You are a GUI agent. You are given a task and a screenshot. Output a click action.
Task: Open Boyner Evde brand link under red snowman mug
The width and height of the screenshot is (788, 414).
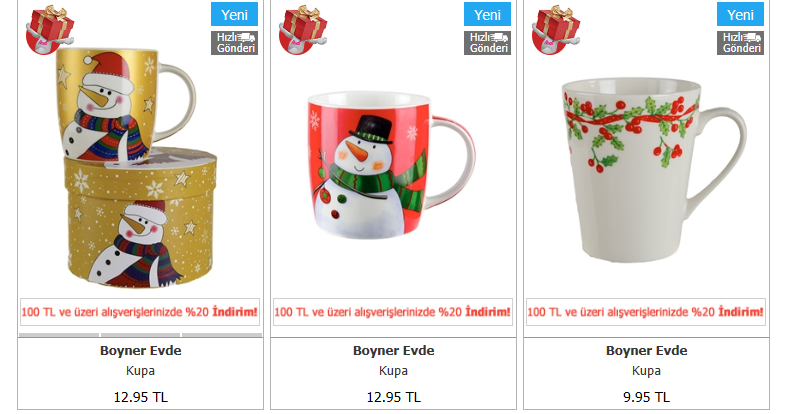coord(393,350)
